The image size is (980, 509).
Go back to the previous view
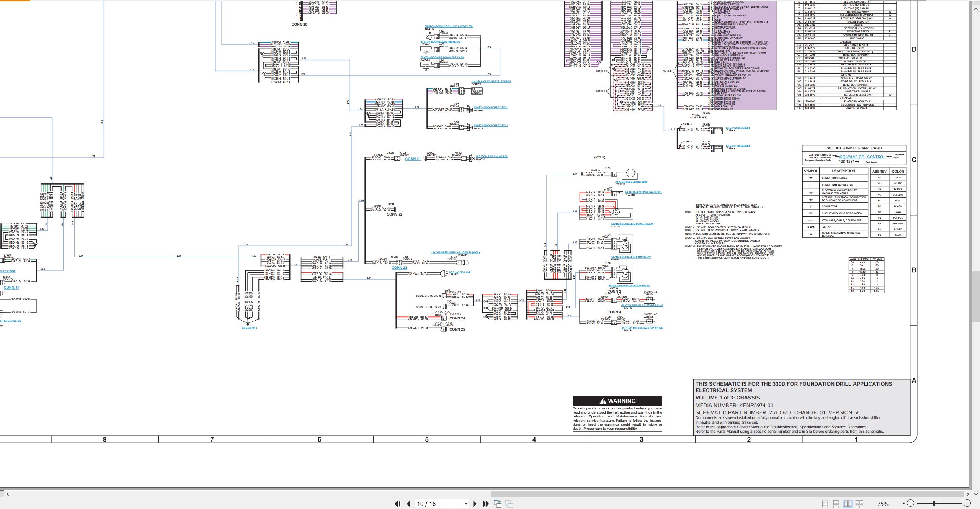(498, 504)
